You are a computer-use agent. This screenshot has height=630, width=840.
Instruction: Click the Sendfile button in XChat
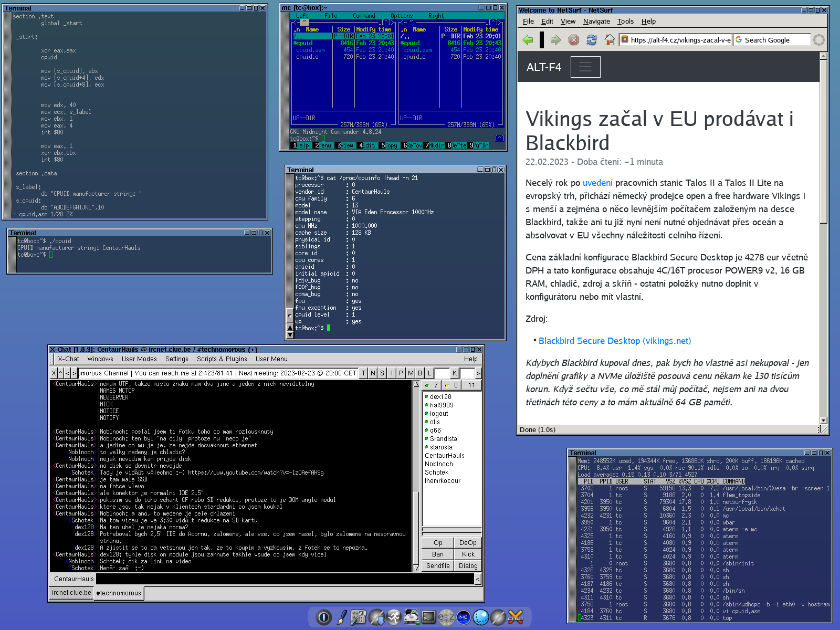(438, 566)
